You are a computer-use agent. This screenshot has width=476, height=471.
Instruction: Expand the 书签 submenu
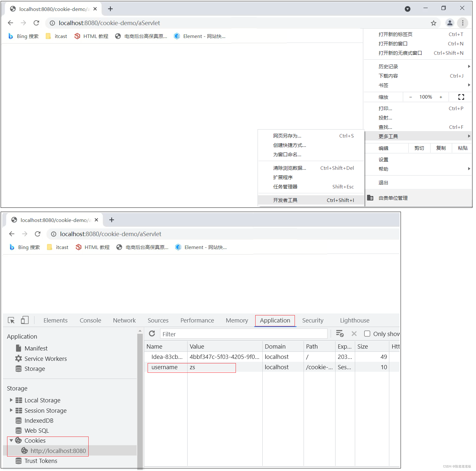click(418, 85)
